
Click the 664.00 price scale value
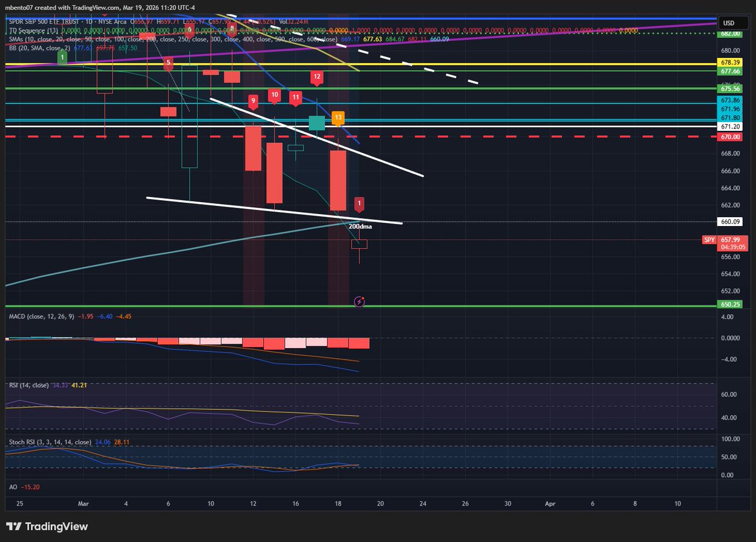pos(730,188)
